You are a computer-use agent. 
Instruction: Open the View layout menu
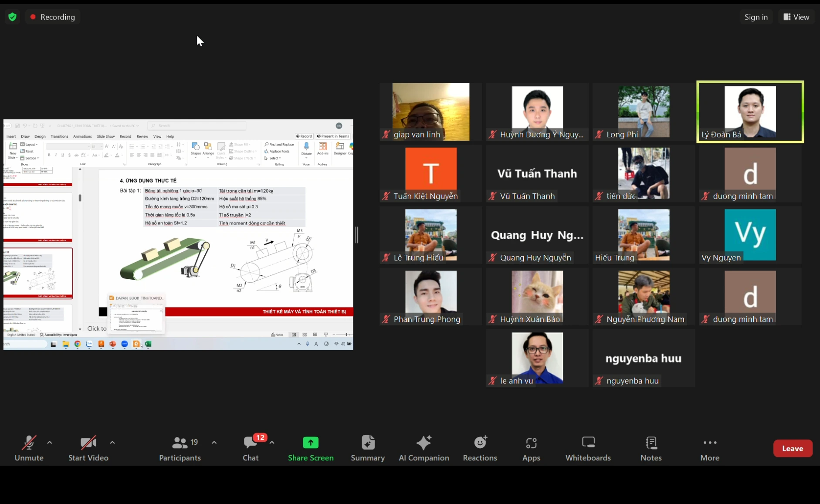(x=796, y=17)
